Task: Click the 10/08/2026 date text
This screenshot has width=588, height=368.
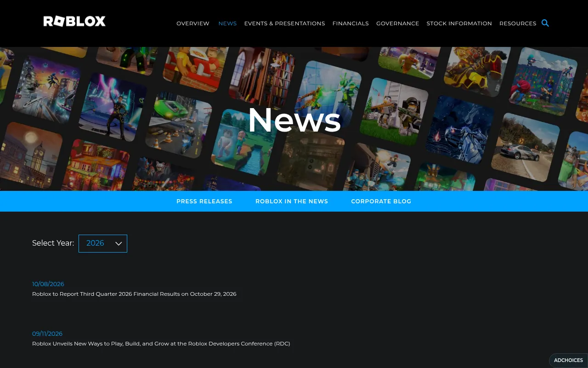Action: [x=48, y=284]
